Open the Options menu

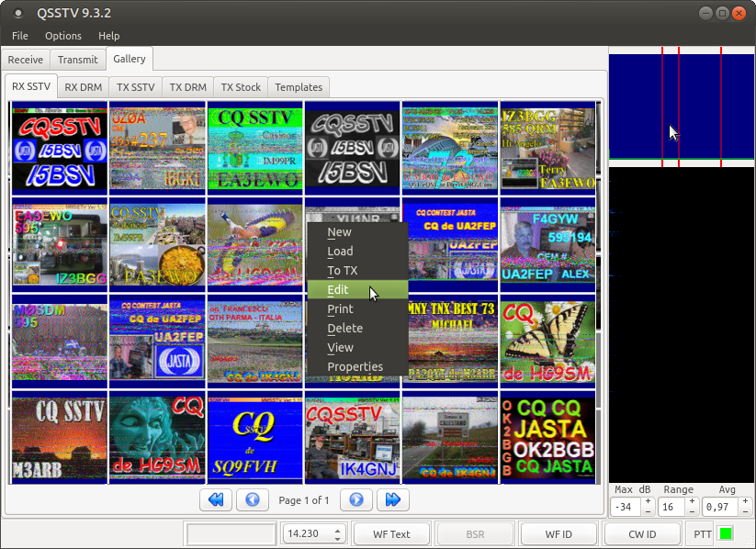click(63, 36)
